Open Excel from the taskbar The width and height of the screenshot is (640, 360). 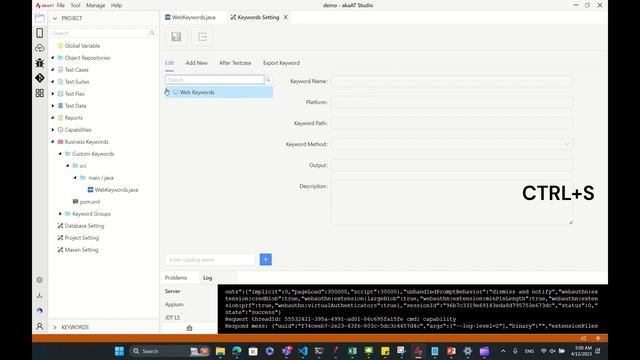pos(352,351)
